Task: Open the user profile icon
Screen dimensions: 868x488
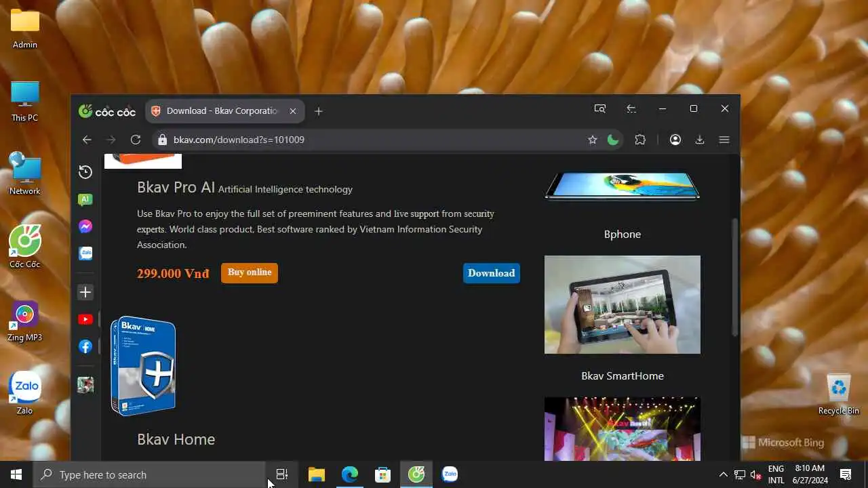Action: [x=675, y=140]
